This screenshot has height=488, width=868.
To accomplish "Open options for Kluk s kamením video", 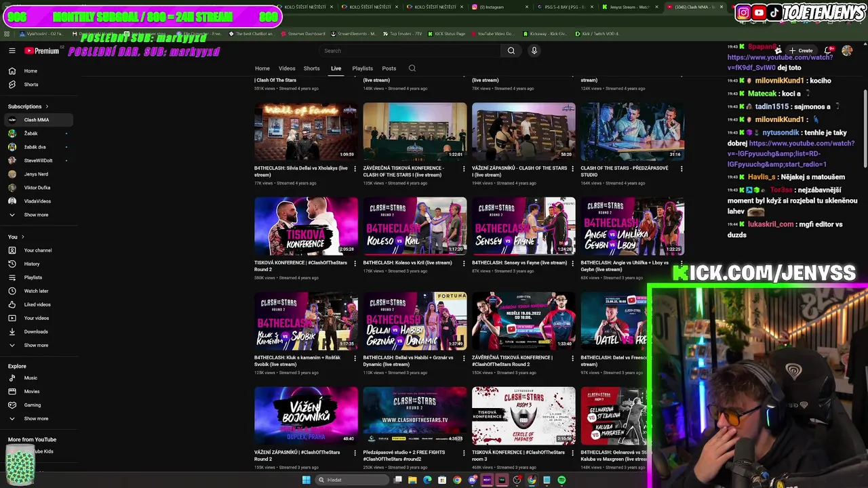I will 355,359.
